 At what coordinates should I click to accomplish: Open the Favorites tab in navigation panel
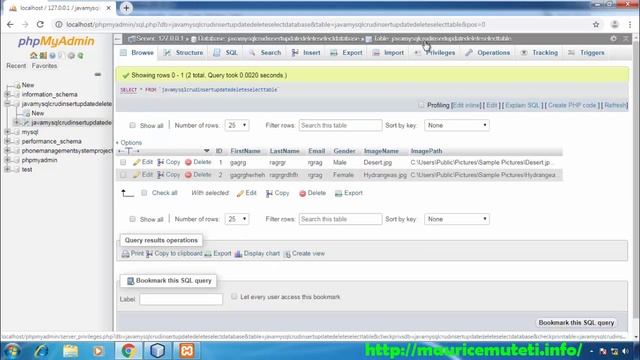(x=44, y=66)
